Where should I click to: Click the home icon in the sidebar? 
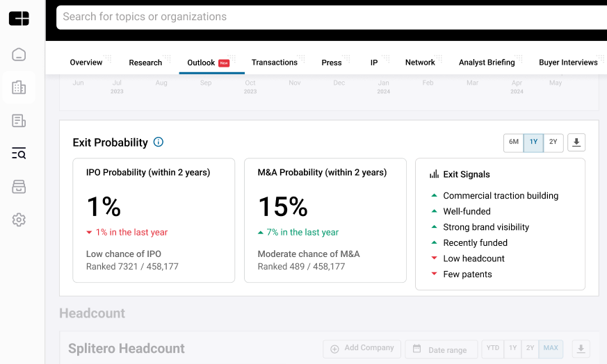pyautogui.click(x=19, y=54)
